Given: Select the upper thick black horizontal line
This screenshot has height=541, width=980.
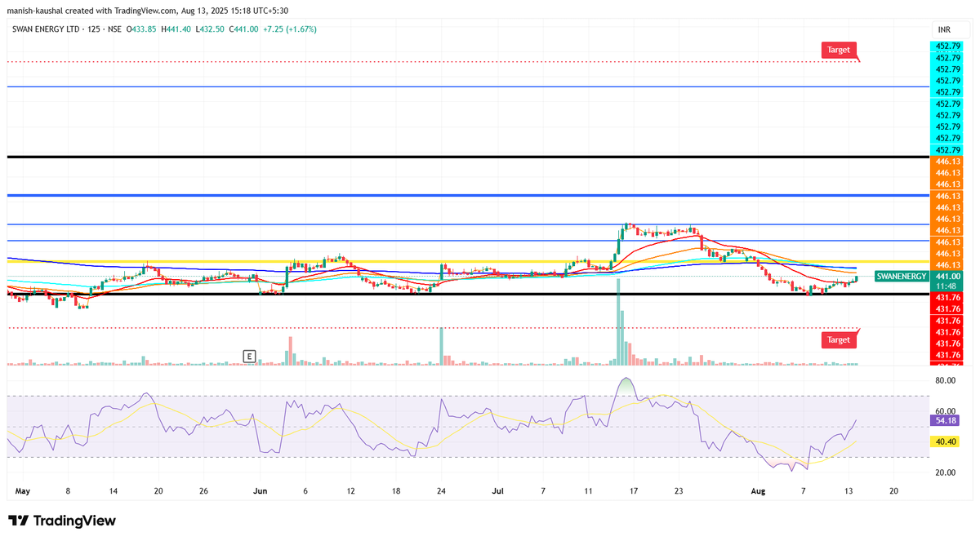Looking at the screenshot, I should click(468, 156).
